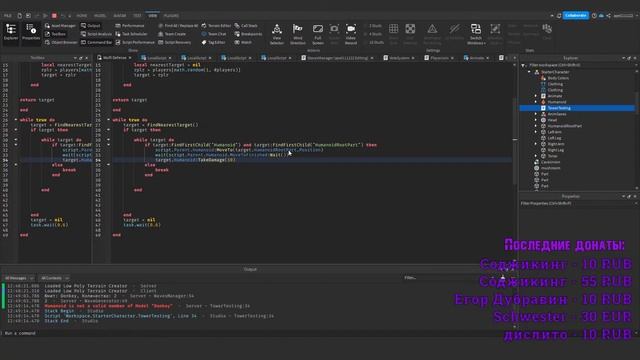Image resolution: width=640 pixels, height=360 pixels.
Task: Open the Breakpoints window
Action: click(248, 34)
